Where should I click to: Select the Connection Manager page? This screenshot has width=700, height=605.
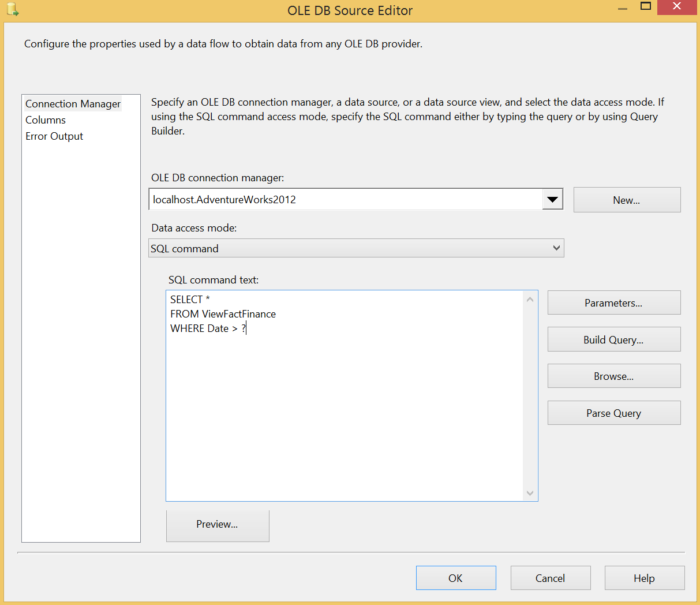point(73,104)
